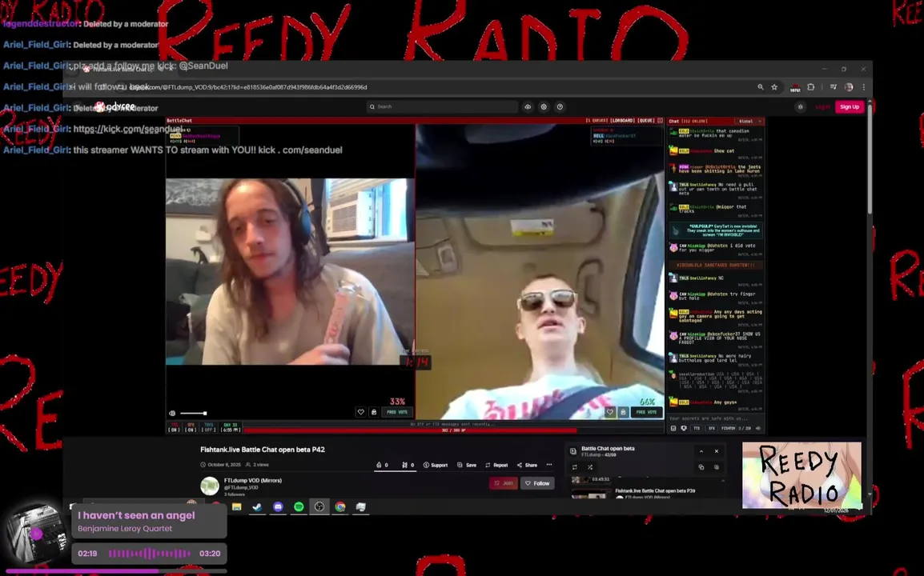Image resolution: width=924 pixels, height=576 pixels.
Task: Save the video to a list
Action: point(467,465)
